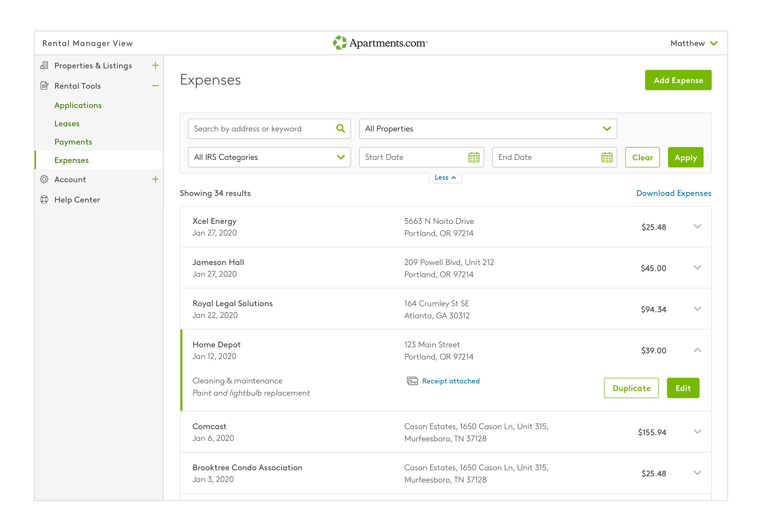Open the Receipt attached link
Viewport: 762px width, 532px height.
tap(451, 381)
